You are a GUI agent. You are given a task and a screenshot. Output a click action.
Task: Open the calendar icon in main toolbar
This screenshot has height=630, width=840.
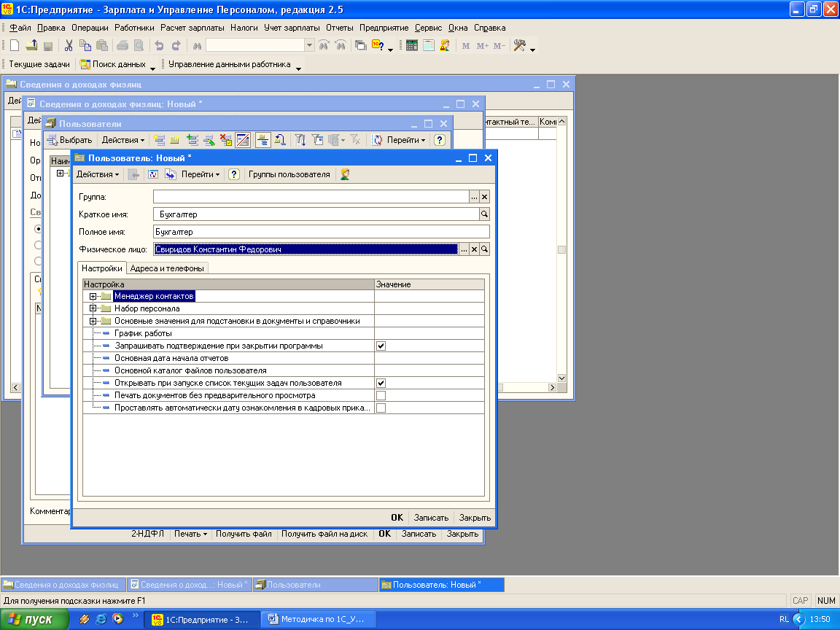(428, 45)
